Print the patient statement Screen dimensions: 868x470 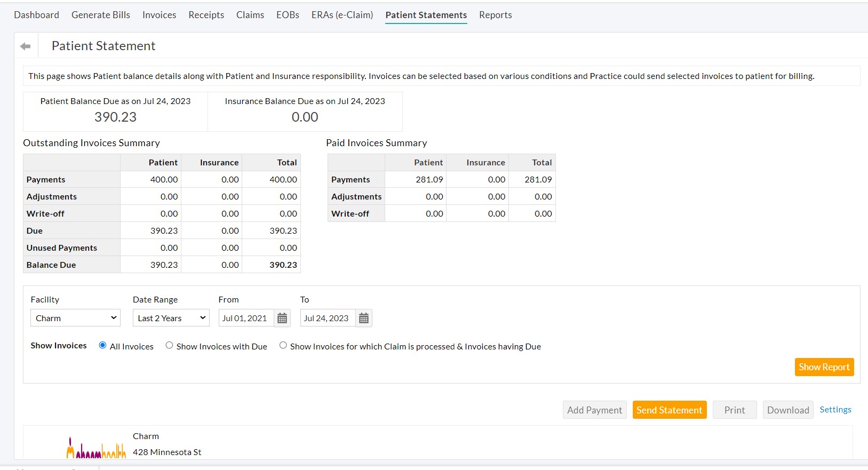(x=734, y=410)
